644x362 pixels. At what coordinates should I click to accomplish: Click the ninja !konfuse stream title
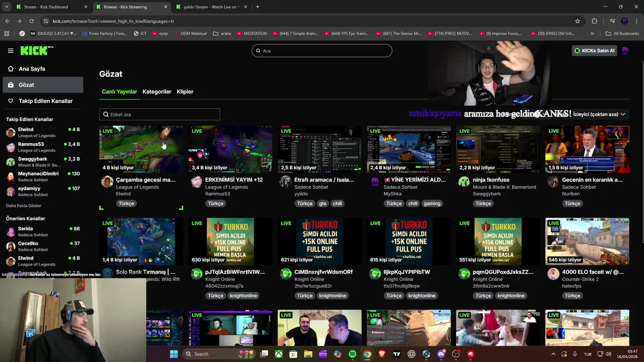point(491,179)
